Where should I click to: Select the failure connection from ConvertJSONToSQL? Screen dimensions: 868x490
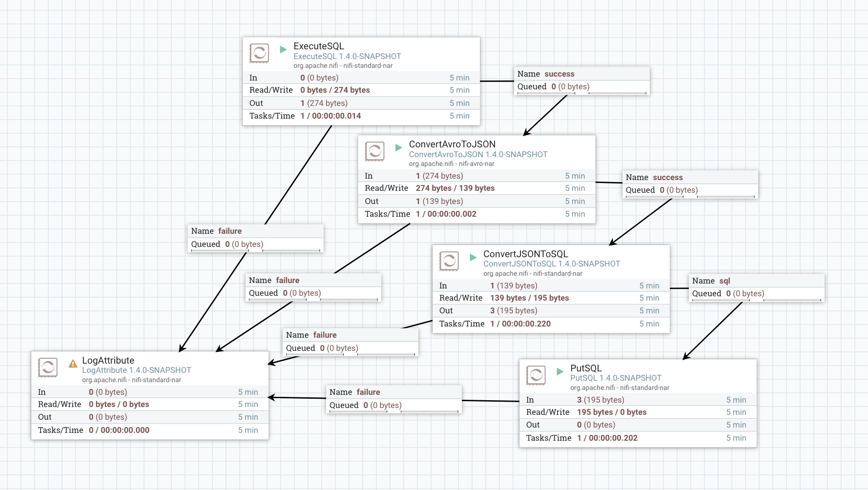click(351, 342)
